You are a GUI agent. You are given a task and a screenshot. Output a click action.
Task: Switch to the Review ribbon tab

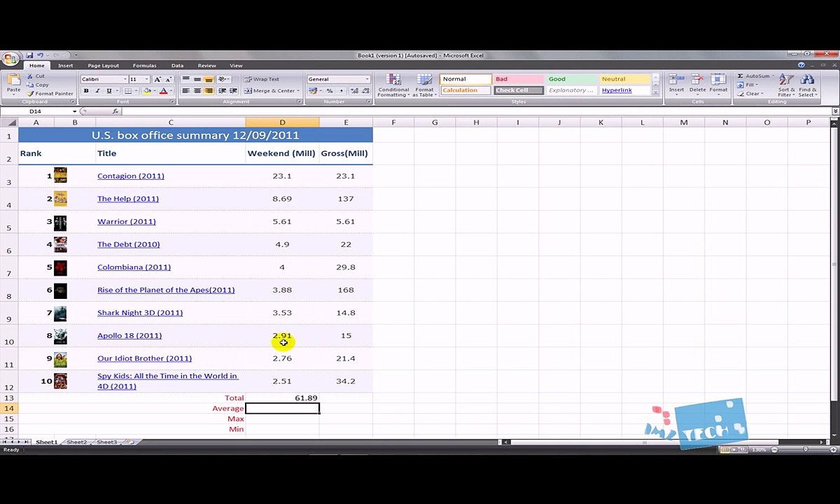206,66
